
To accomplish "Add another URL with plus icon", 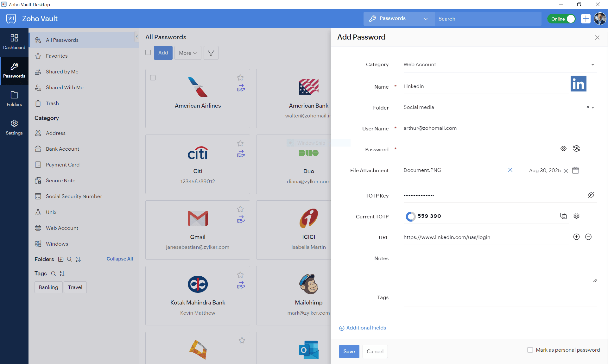I will click(x=576, y=237).
